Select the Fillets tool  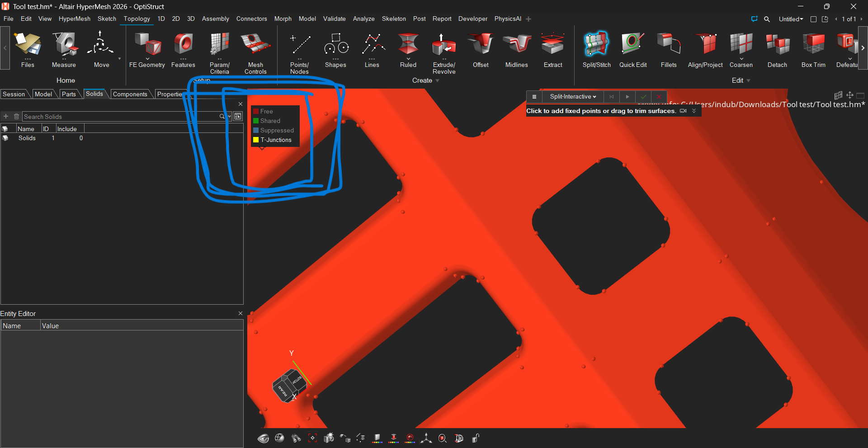tap(669, 50)
